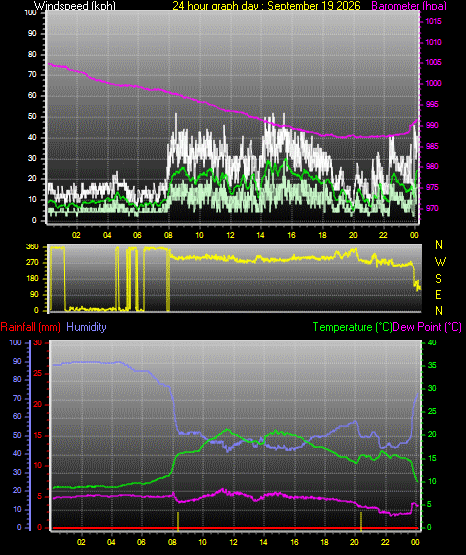
Task: Click the yellow rainfall marker near 20
Action: tap(361, 521)
